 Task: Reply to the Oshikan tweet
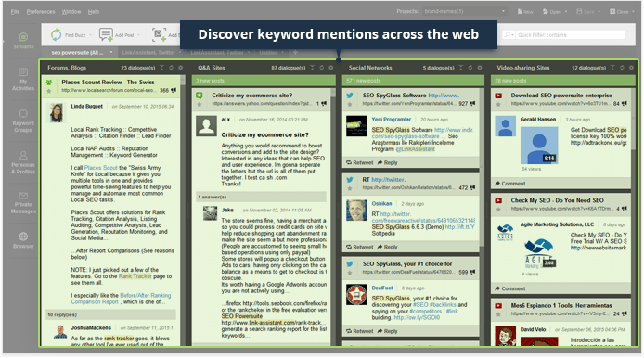click(387, 247)
